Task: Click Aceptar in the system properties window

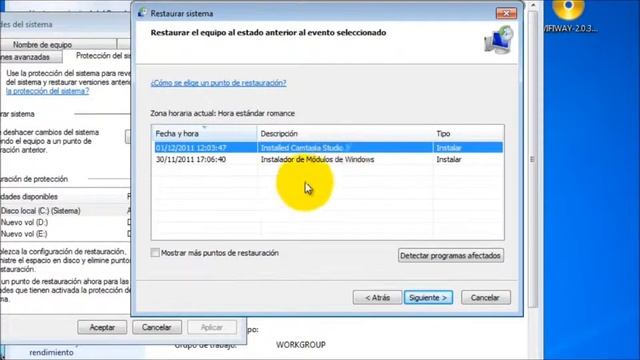Action: 102,327
